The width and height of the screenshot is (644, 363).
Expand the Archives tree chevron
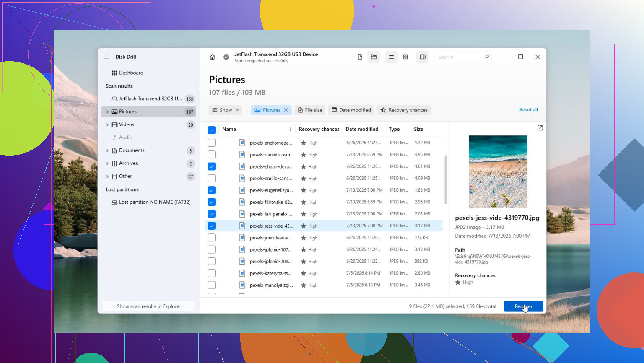click(x=107, y=163)
